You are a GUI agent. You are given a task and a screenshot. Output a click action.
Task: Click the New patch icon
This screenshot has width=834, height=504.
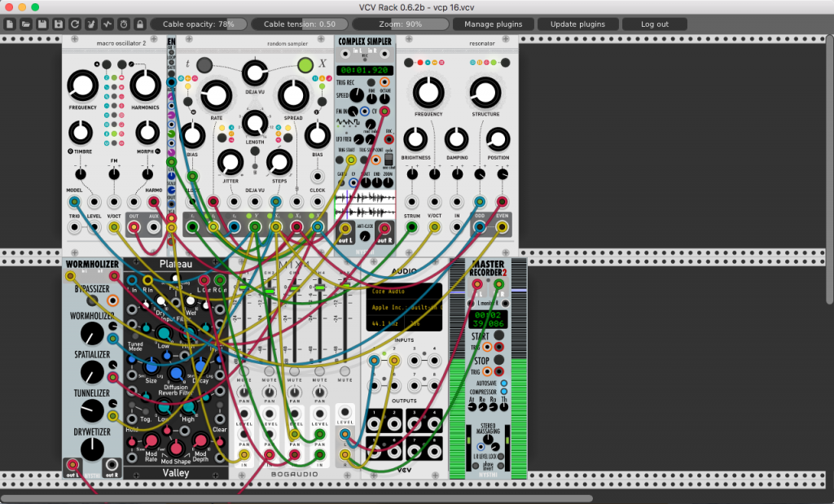(x=10, y=24)
